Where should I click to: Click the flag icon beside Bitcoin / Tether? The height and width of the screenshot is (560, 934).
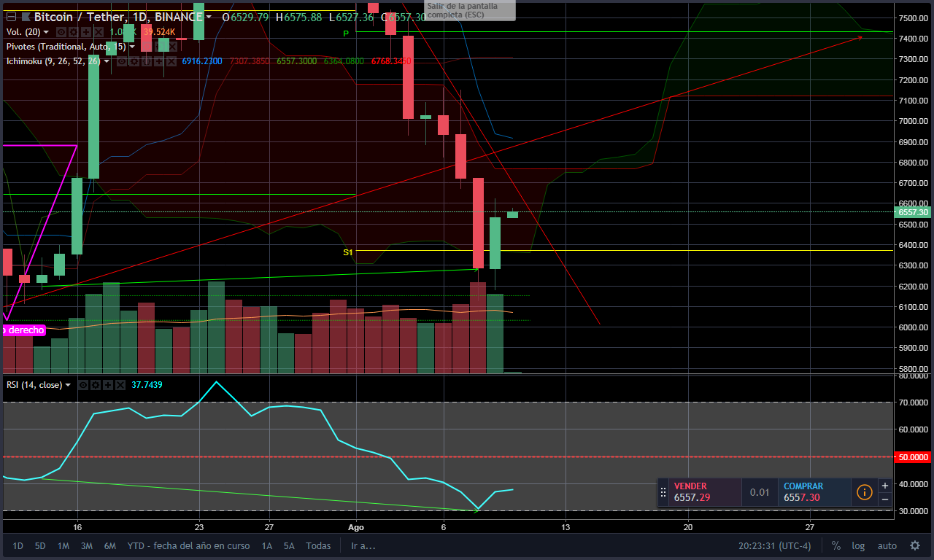(26, 17)
